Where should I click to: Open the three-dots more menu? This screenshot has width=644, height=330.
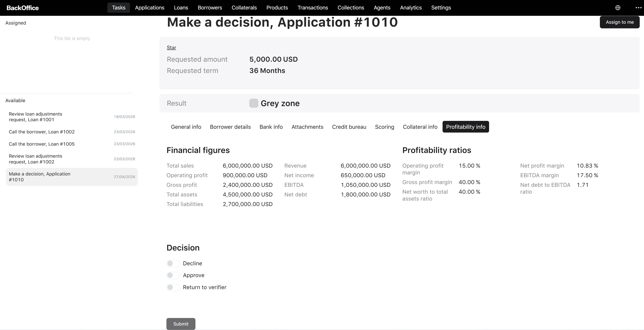[x=638, y=8]
